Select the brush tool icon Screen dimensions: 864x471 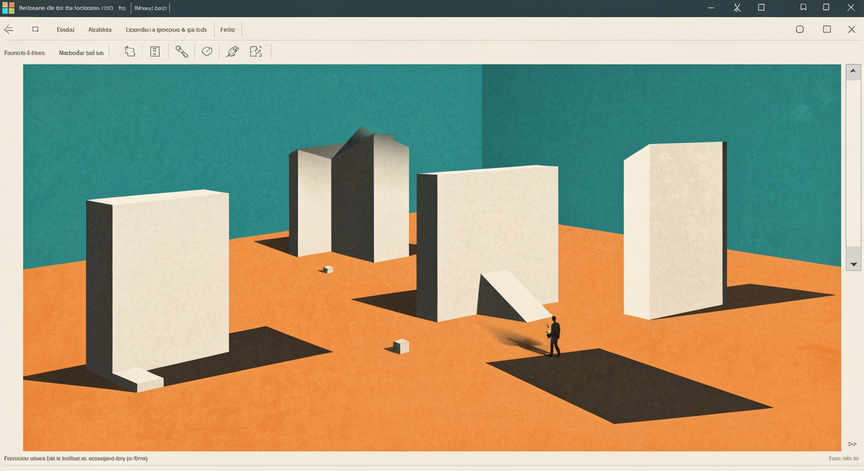click(x=181, y=52)
